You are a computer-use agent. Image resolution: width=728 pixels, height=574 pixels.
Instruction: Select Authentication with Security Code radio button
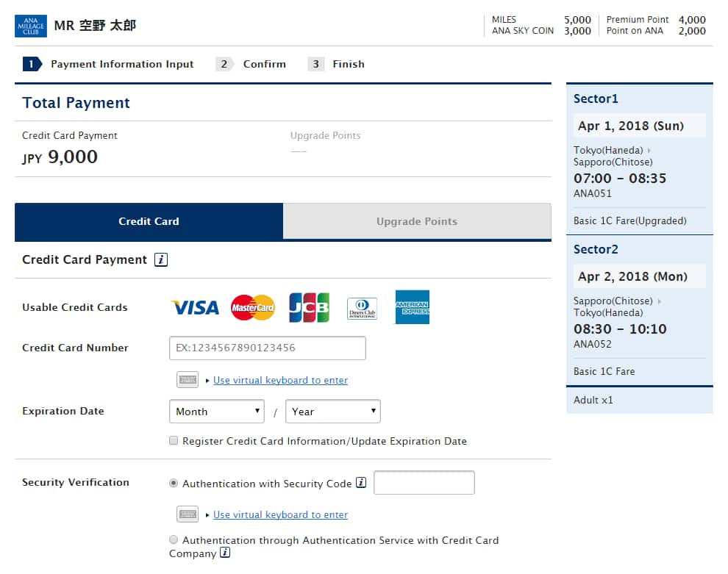(174, 483)
